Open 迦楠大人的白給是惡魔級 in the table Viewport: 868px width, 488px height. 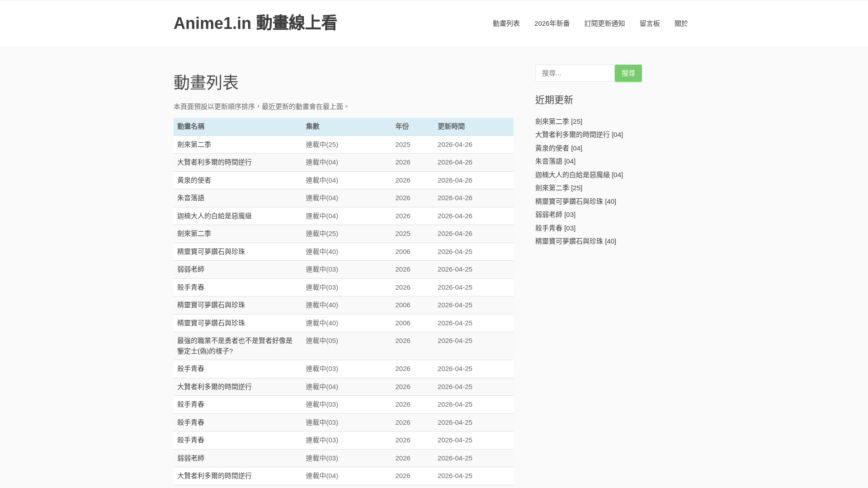point(214,216)
